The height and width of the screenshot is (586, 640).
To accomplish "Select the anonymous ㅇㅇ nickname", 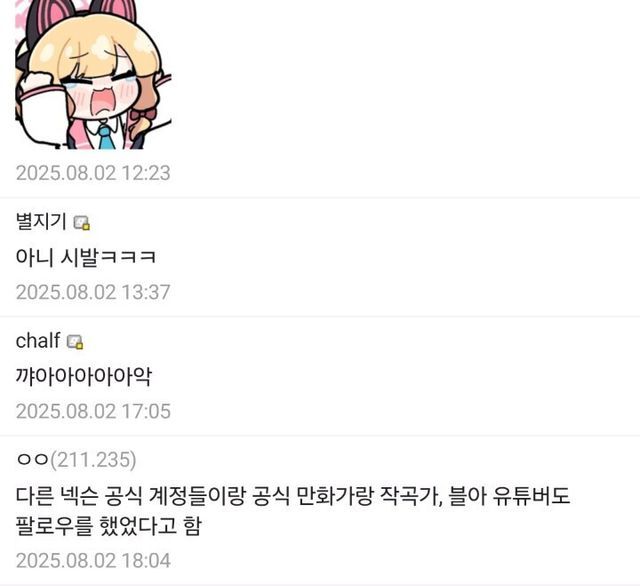I will click(x=32, y=460).
